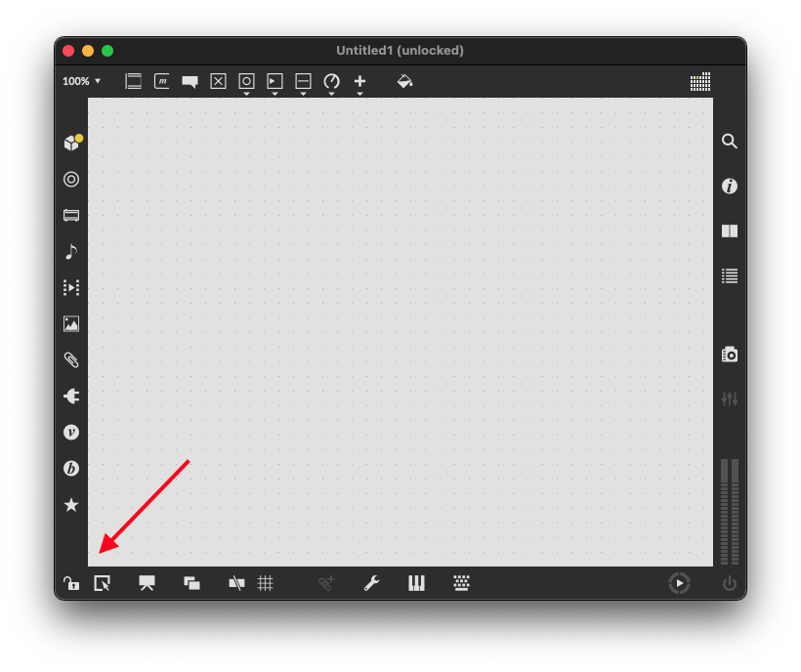Insert a dial object from toolbar

(331, 81)
